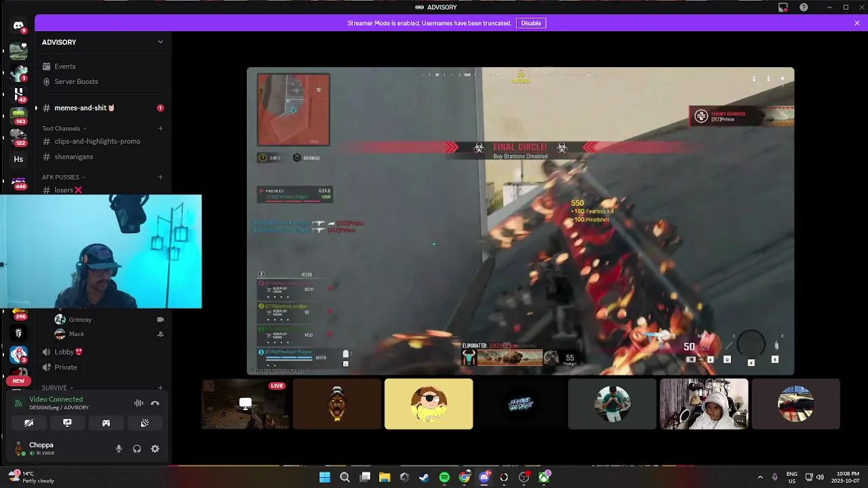Open Video Connected connection details
Screen dimensions: 868x488
pos(56,399)
